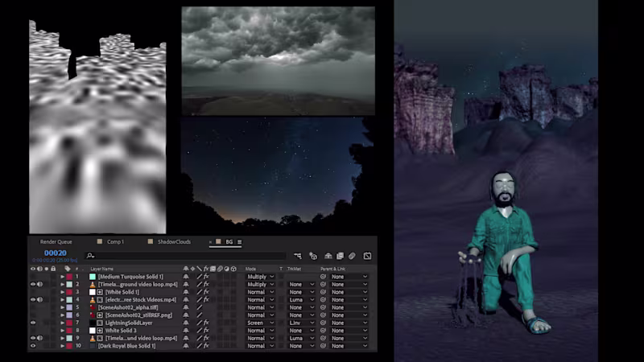Toggle fx switch on Medium Turquoise Solid 1
644x362 pixels.
(206, 277)
